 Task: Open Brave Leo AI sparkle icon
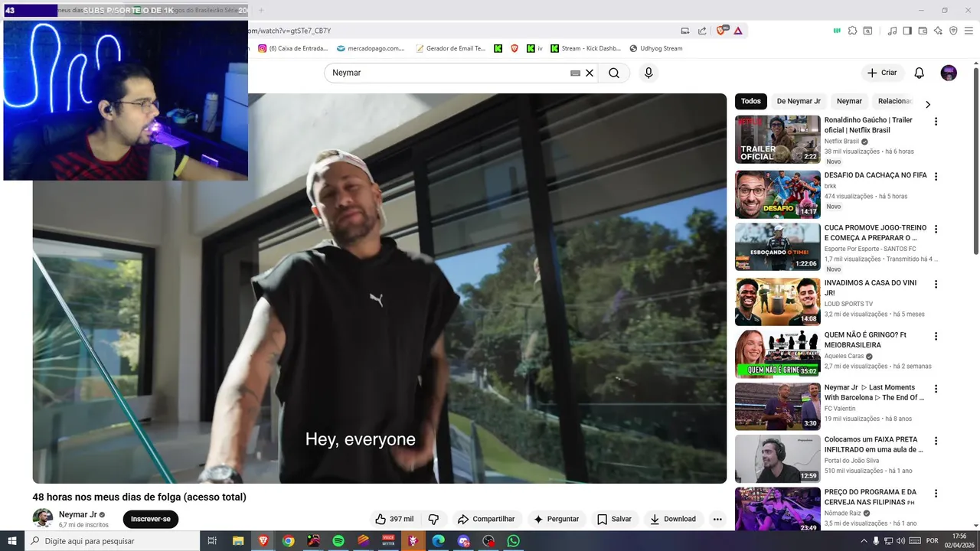point(938,31)
